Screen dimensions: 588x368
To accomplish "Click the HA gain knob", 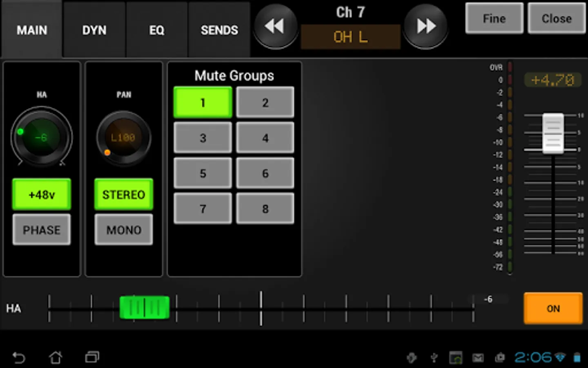I will pyautogui.click(x=41, y=137).
